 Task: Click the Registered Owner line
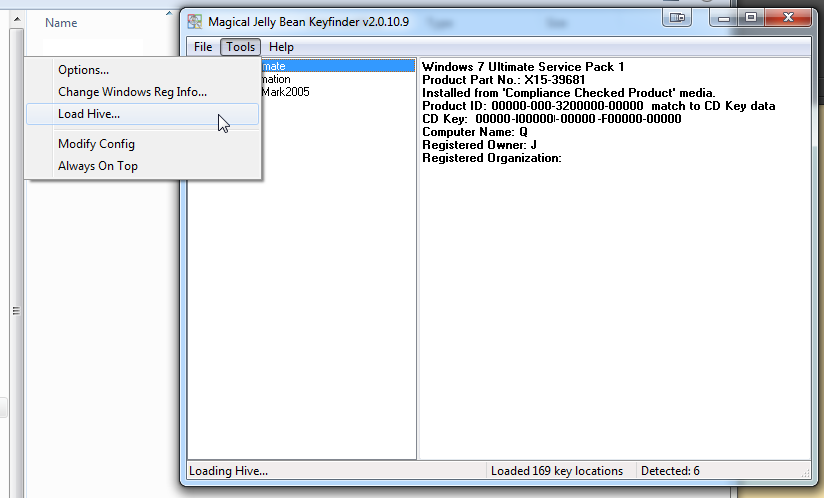coord(479,145)
